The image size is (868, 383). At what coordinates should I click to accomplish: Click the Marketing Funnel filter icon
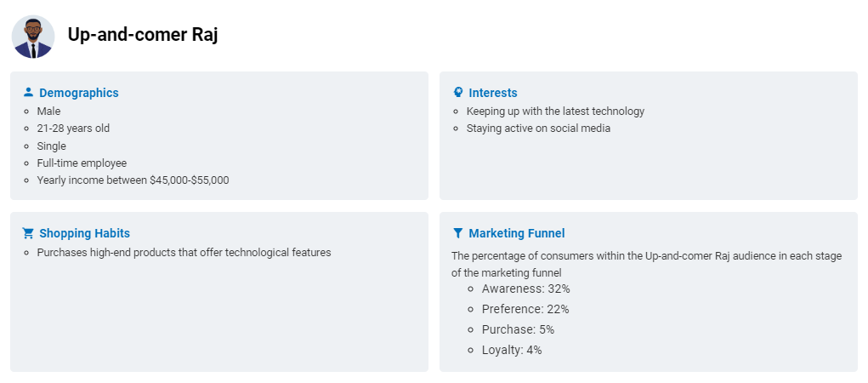[x=457, y=233]
